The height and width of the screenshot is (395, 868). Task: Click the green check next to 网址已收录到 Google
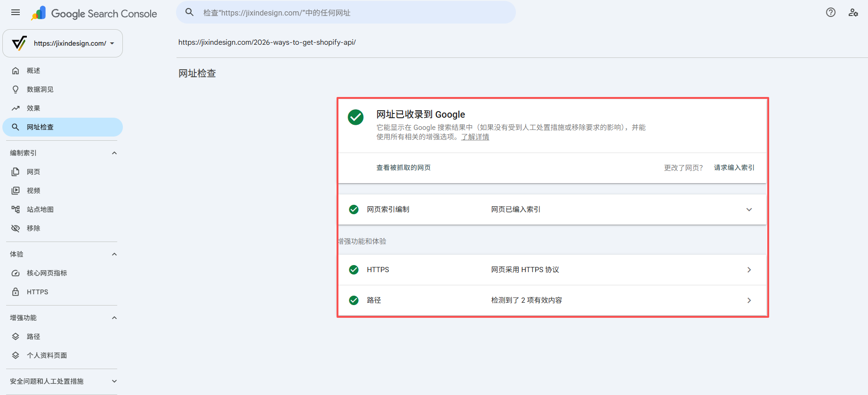(x=355, y=117)
